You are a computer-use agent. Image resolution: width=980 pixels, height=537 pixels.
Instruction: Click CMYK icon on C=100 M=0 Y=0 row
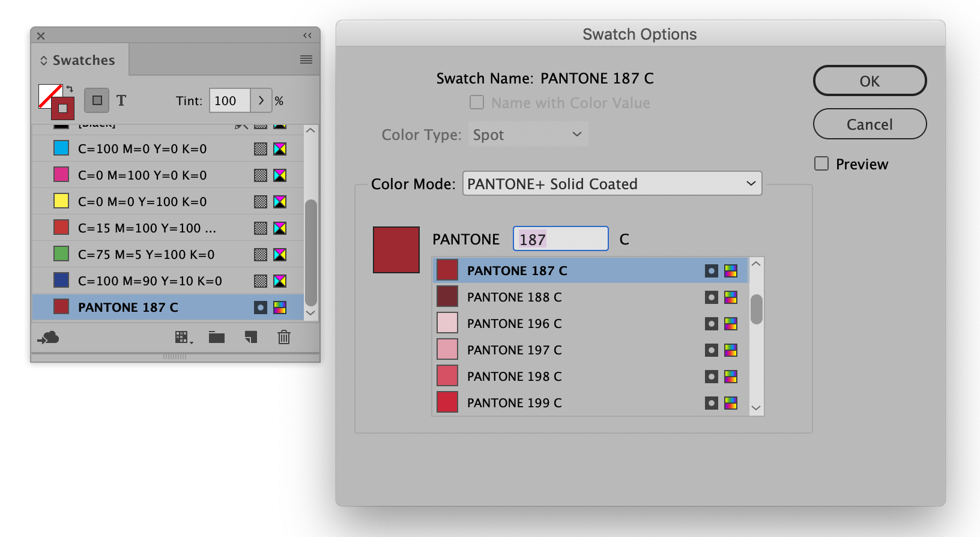280,149
